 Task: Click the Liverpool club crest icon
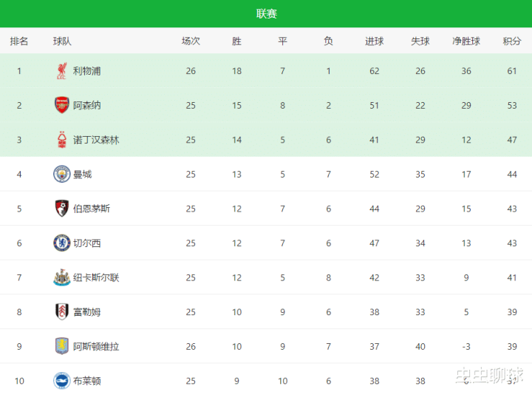[x=62, y=71]
